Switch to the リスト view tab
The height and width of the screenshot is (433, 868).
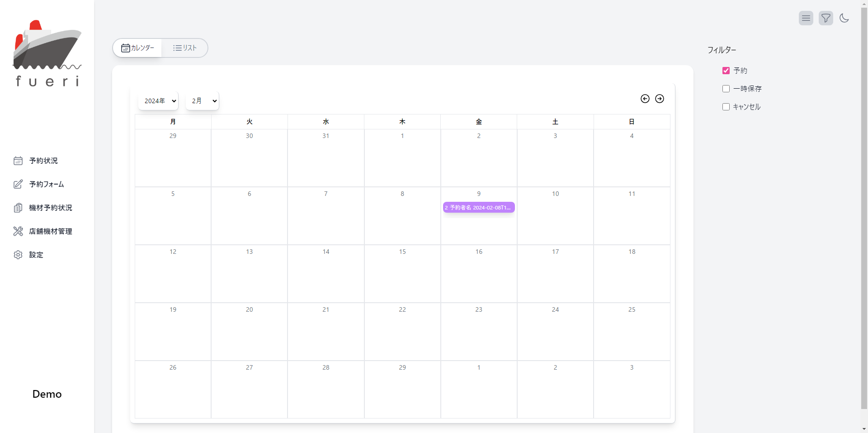pos(185,48)
